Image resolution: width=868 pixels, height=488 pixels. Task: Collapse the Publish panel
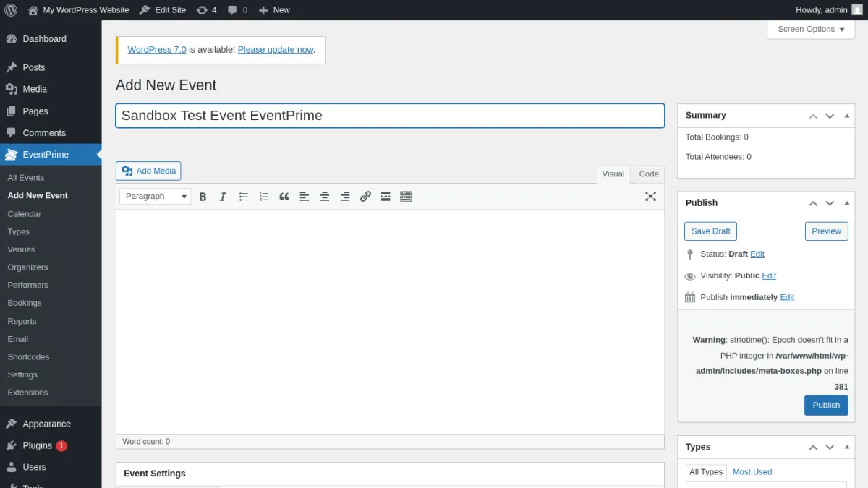[x=846, y=203]
